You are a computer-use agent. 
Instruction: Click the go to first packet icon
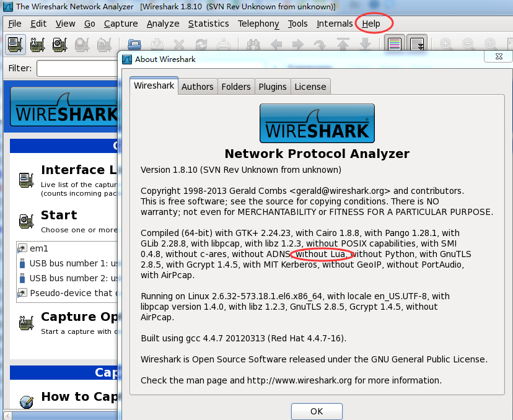pyautogui.click(x=343, y=44)
